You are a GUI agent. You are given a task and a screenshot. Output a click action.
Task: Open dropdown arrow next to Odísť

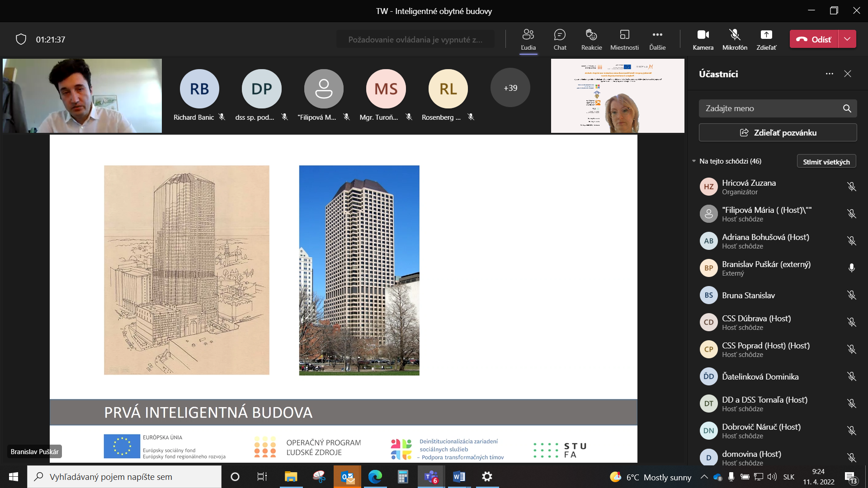(x=847, y=39)
